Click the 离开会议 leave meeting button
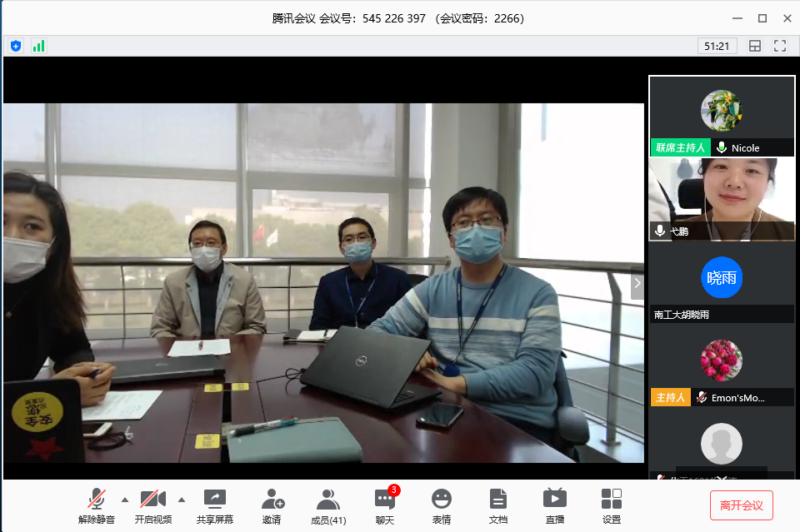The height and width of the screenshot is (532, 800). [x=741, y=505]
